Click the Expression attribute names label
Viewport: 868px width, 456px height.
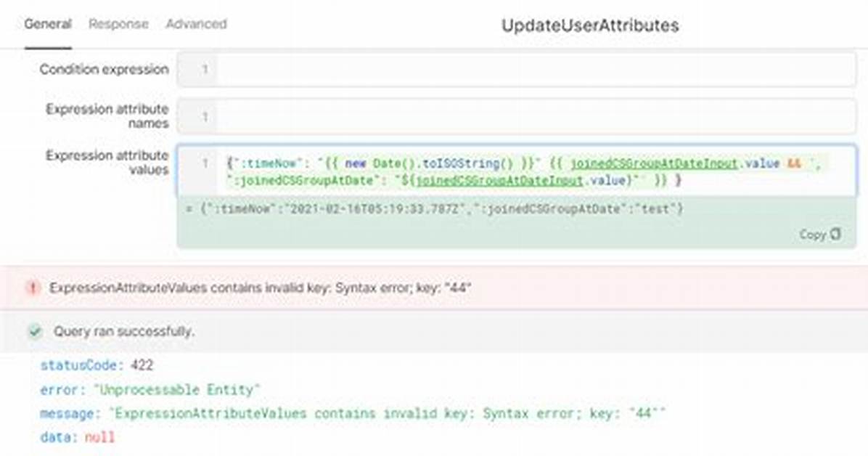[107, 115]
